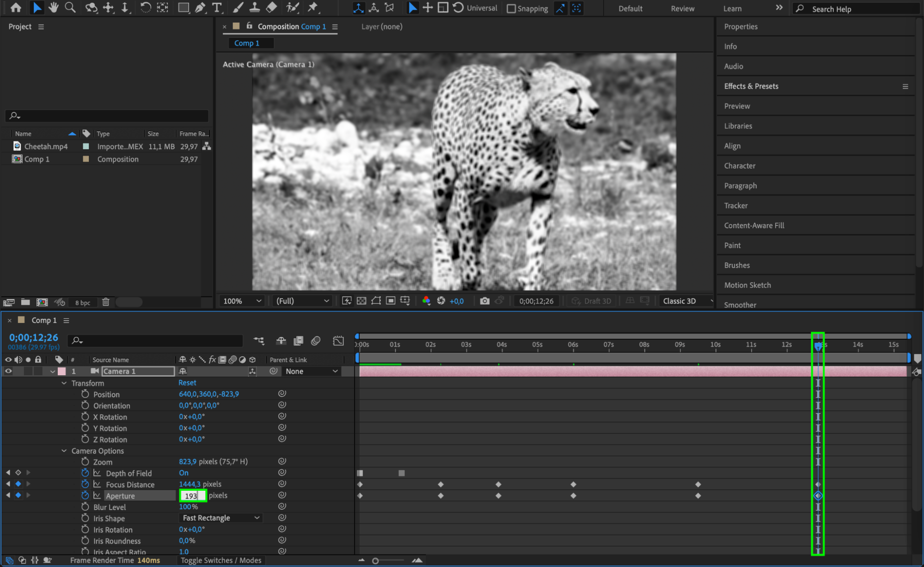This screenshot has height=567, width=924.
Task: Hide Camera 1 layer with eye toggle
Action: point(8,371)
